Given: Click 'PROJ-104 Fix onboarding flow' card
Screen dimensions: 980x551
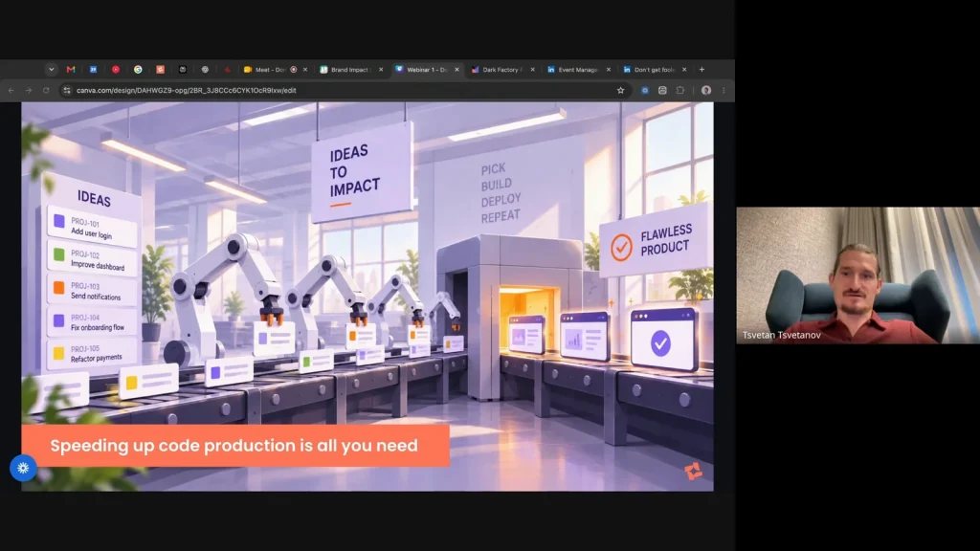Looking at the screenshot, I should (92, 321).
